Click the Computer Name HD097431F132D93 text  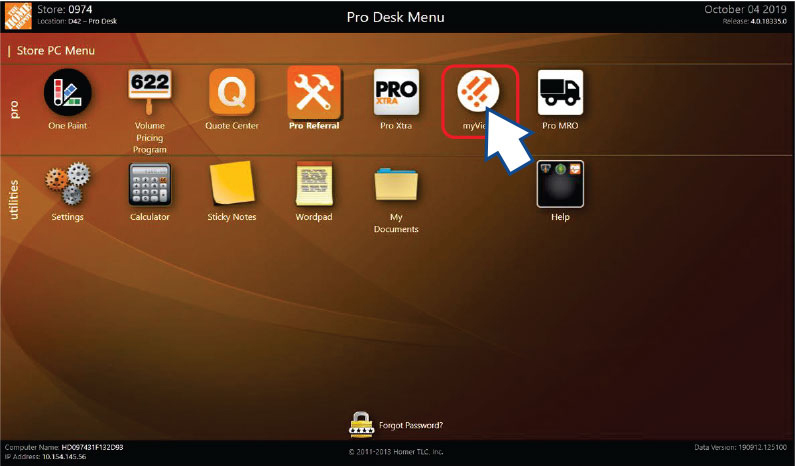(64, 447)
